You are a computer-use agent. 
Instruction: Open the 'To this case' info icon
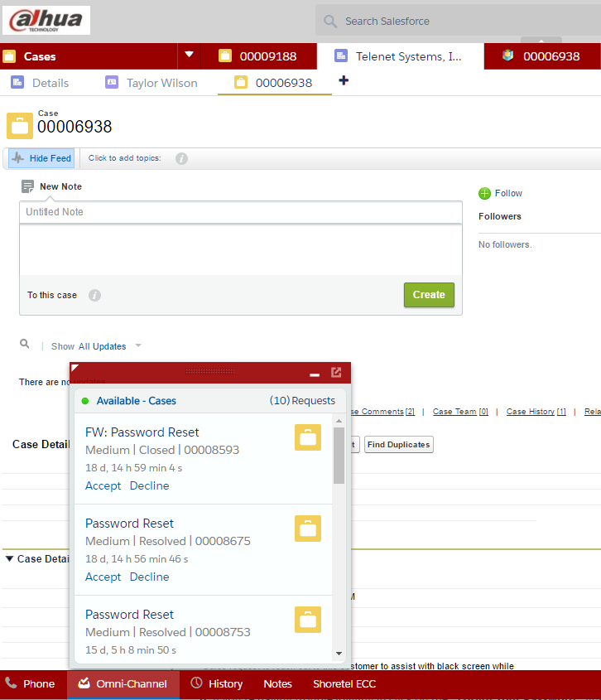pyautogui.click(x=94, y=296)
